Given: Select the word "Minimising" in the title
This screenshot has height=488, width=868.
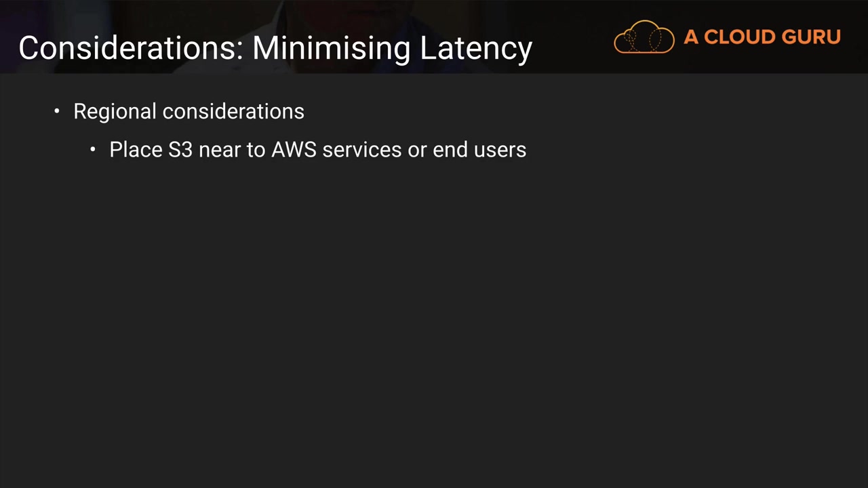Looking at the screenshot, I should click(332, 49).
